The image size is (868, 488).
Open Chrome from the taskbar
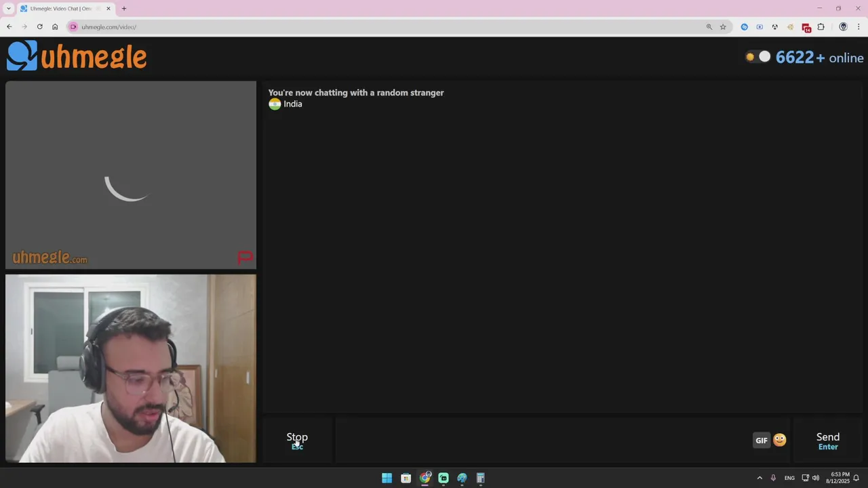[x=425, y=478]
